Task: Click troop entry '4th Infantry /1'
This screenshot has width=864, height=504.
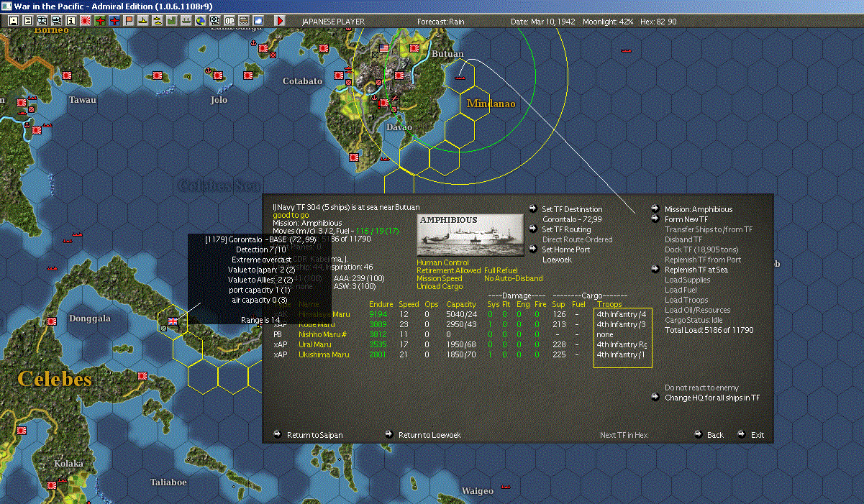Action: (622, 355)
